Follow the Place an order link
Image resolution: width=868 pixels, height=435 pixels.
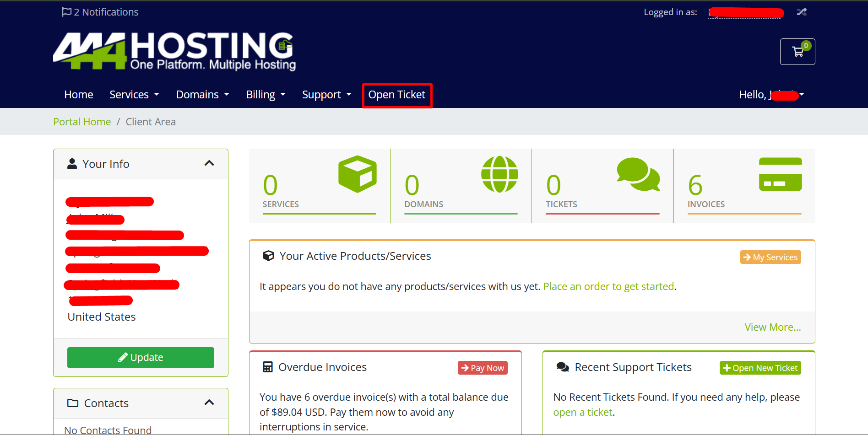608,286
